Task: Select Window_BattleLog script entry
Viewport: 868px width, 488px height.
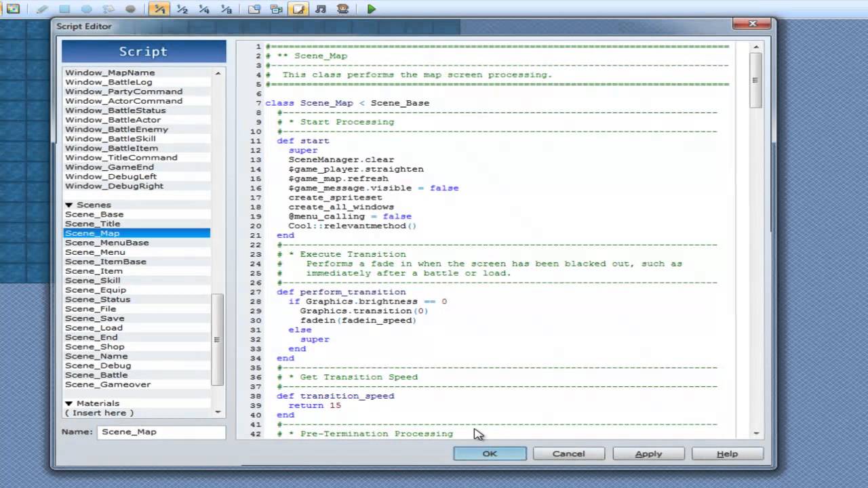Action: [x=137, y=82]
